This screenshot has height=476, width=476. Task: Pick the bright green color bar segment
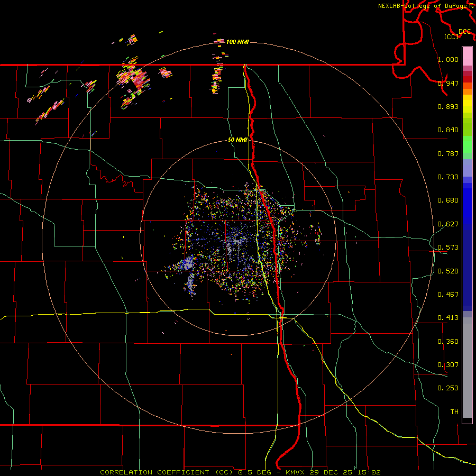[467, 144]
